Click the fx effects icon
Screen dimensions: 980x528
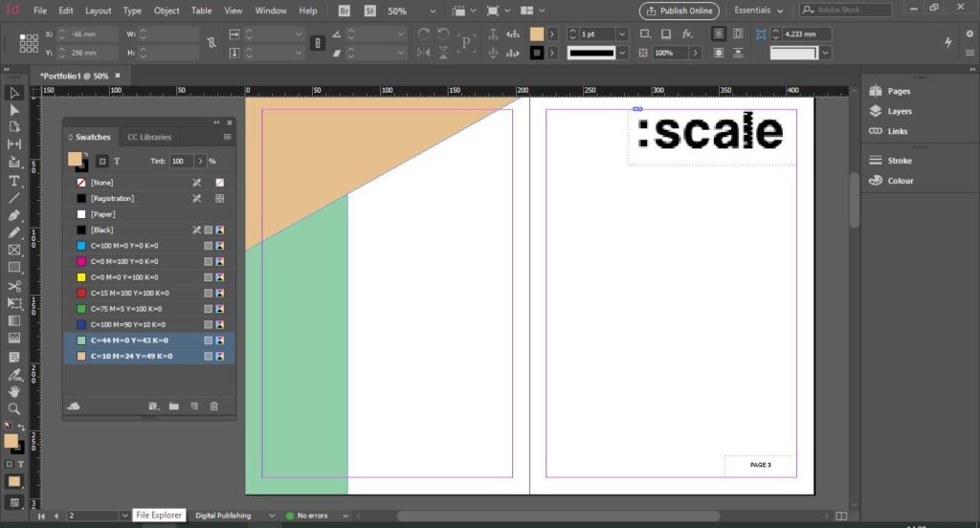coord(687,33)
